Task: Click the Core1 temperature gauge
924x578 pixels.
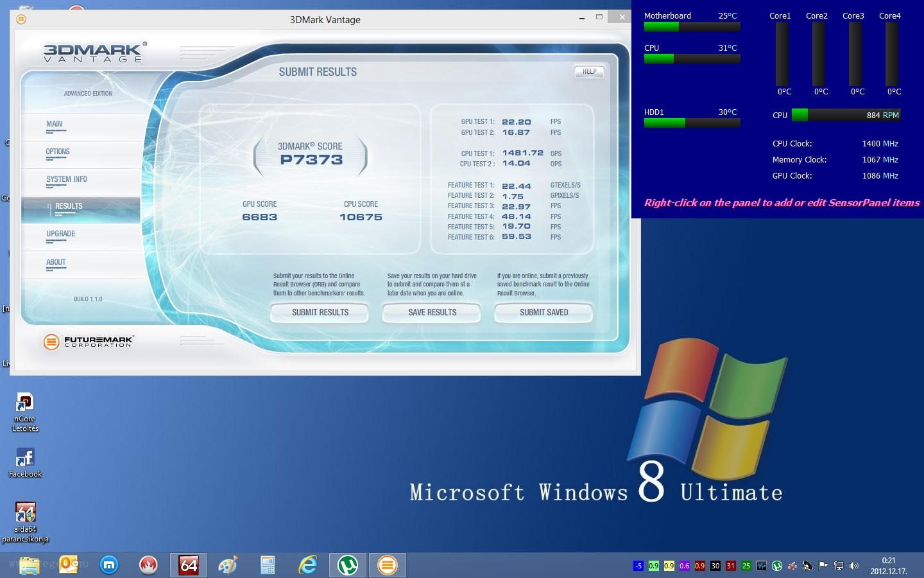Action: [782, 54]
